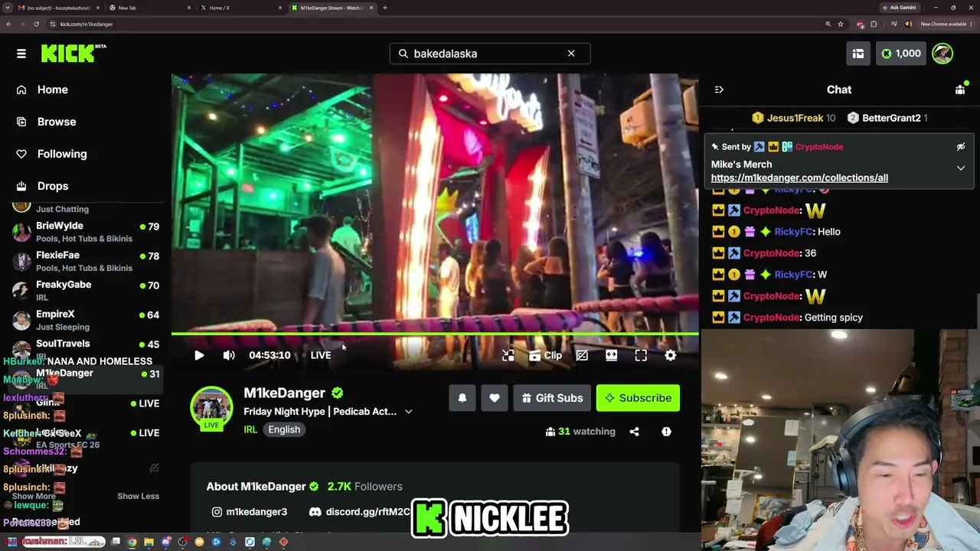Open FlexieFae's channel in the sidebar
Screen dimensions: 980x551
(x=86, y=261)
